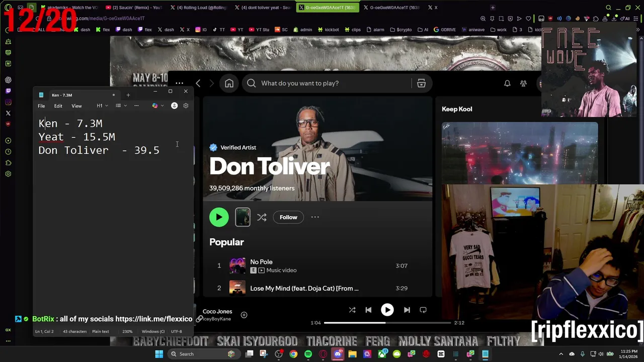The image size is (644, 362).
Task: Click the Windows taskbar search box
Action: point(203,354)
